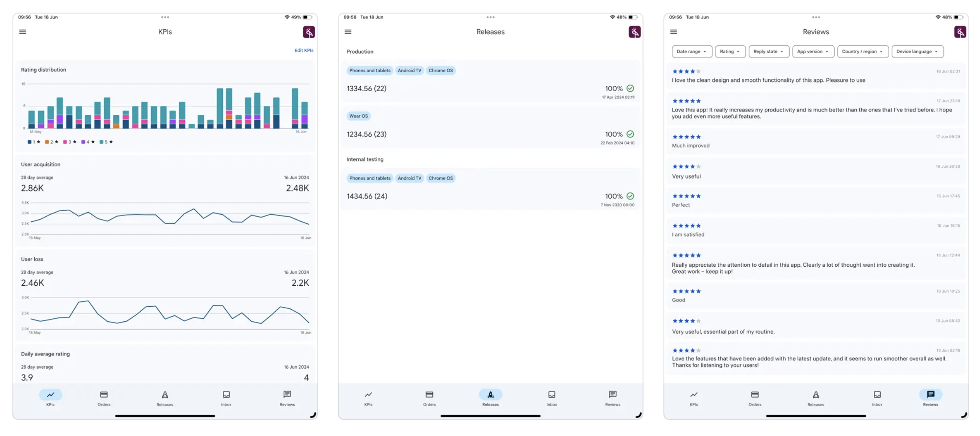The width and height of the screenshot is (980, 436).
Task: Open Orders tab icon in KPIs screen
Action: tap(104, 395)
